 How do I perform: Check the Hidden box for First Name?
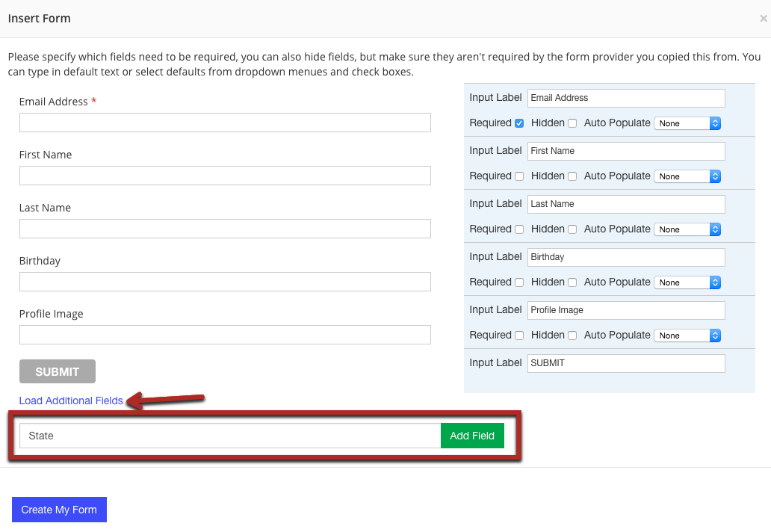tap(572, 176)
